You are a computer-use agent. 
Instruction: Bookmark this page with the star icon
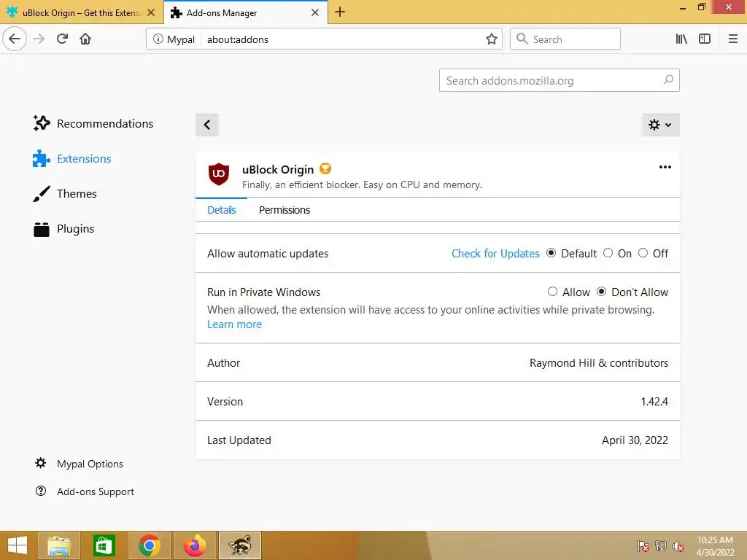pos(491,39)
